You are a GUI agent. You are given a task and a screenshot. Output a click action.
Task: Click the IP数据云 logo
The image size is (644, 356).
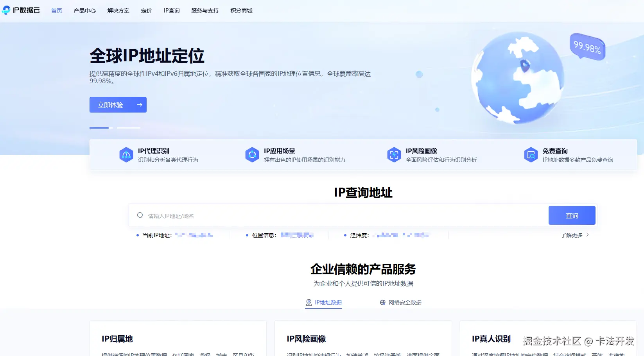21,10
